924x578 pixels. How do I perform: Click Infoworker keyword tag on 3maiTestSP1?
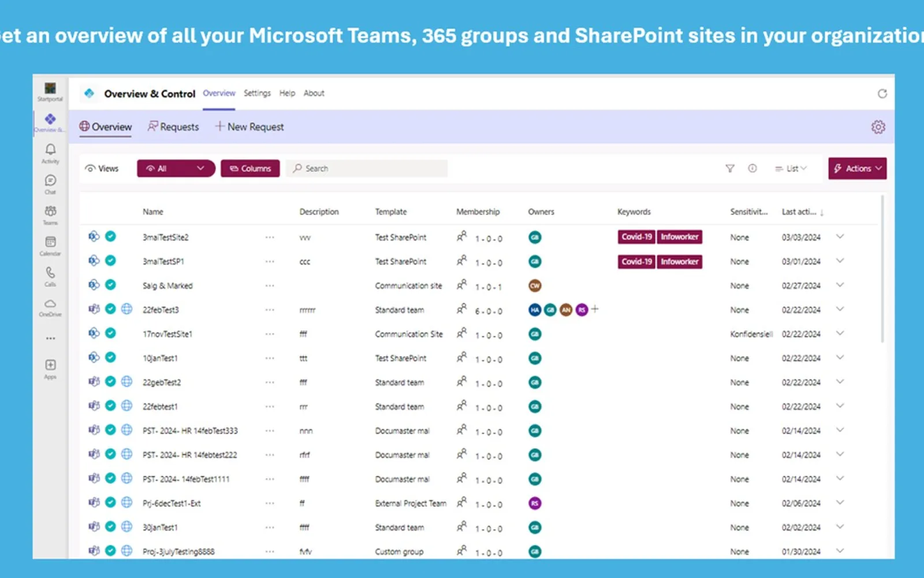click(x=680, y=261)
